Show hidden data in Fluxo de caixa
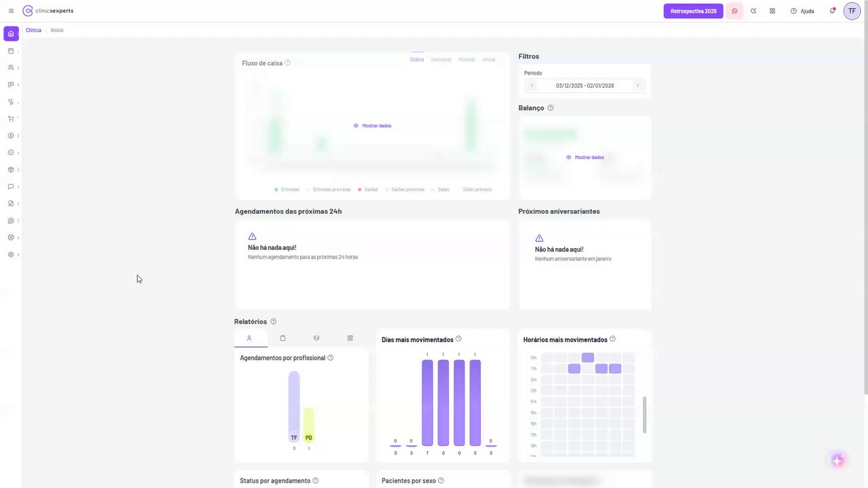 372,125
